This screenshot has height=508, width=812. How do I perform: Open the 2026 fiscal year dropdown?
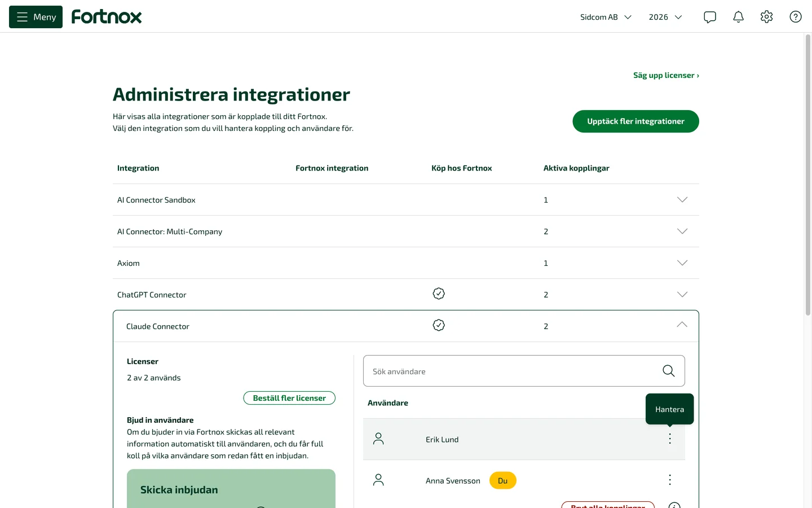click(x=665, y=17)
